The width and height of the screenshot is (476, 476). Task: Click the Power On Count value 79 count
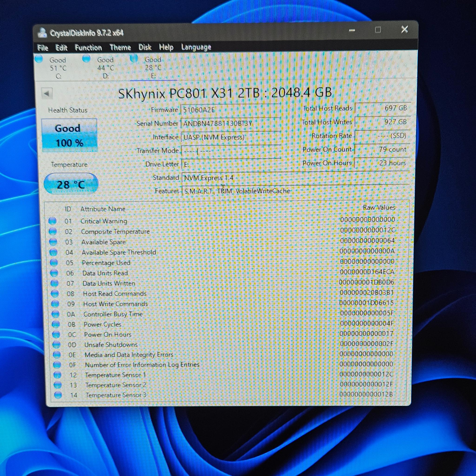click(382, 149)
